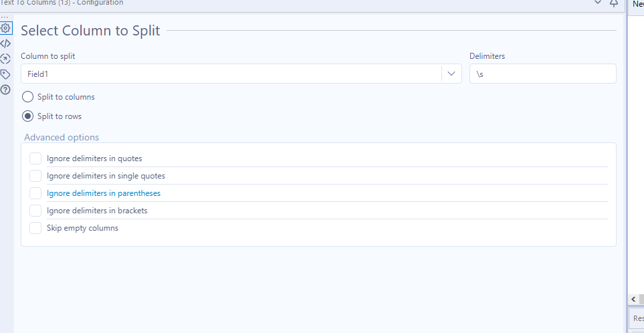Open the Annotation tag icon

pyautogui.click(x=6, y=74)
